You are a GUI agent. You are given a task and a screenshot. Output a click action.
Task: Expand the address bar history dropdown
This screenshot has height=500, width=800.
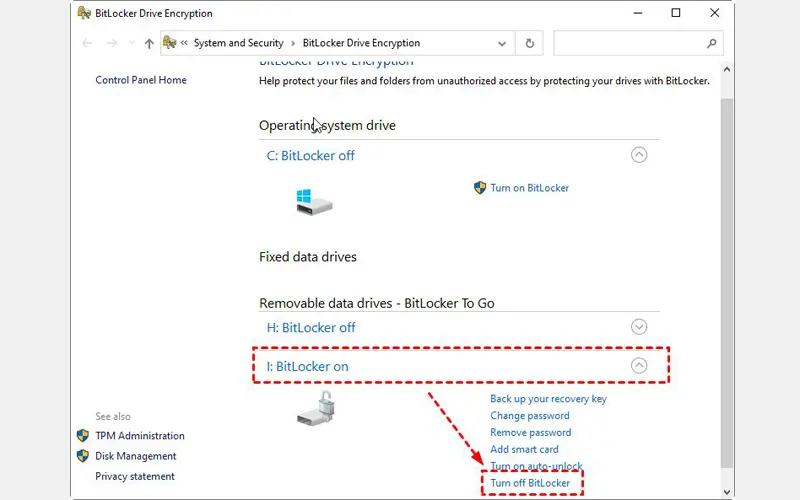[x=502, y=43]
